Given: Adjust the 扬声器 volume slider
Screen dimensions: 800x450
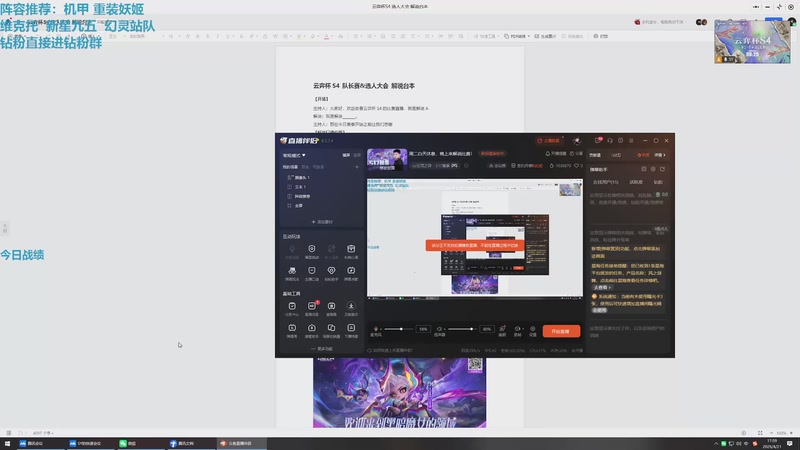Looking at the screenshot, I should click(463, 329).
